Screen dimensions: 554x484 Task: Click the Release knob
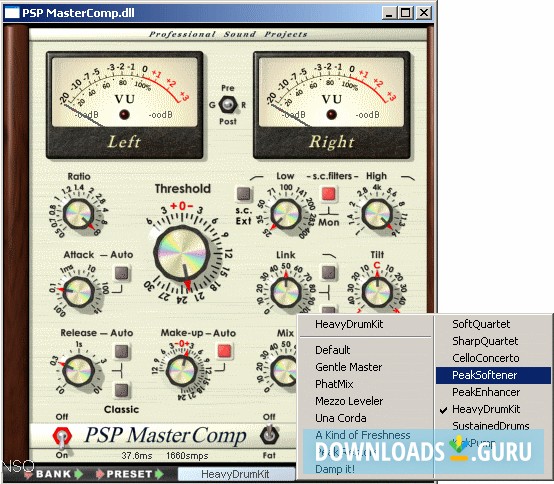(x=78, y=370)
